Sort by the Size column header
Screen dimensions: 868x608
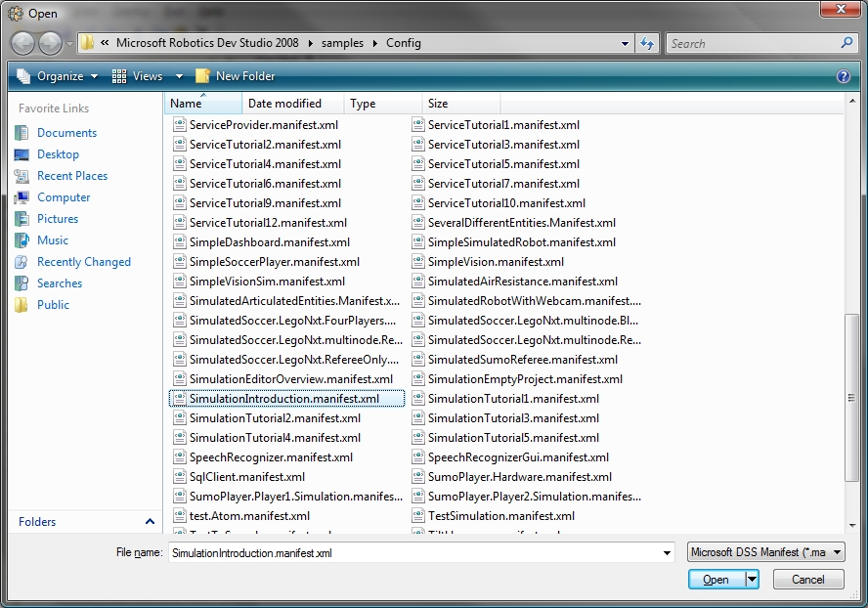coord(461,104)
